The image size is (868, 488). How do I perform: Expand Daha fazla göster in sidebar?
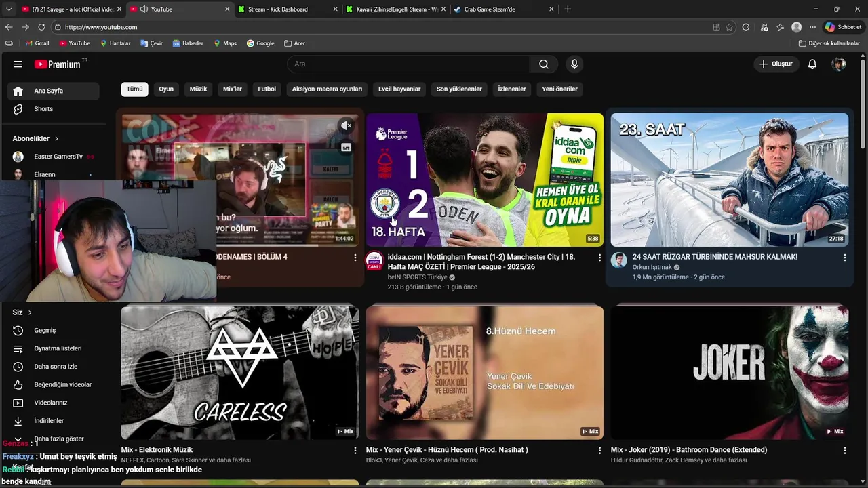click(54, 439)
